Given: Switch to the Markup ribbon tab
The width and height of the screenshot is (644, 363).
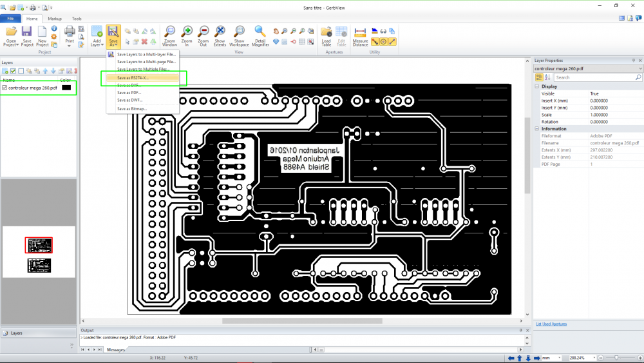Looking at the screenshot, I should tap(55, 19).
